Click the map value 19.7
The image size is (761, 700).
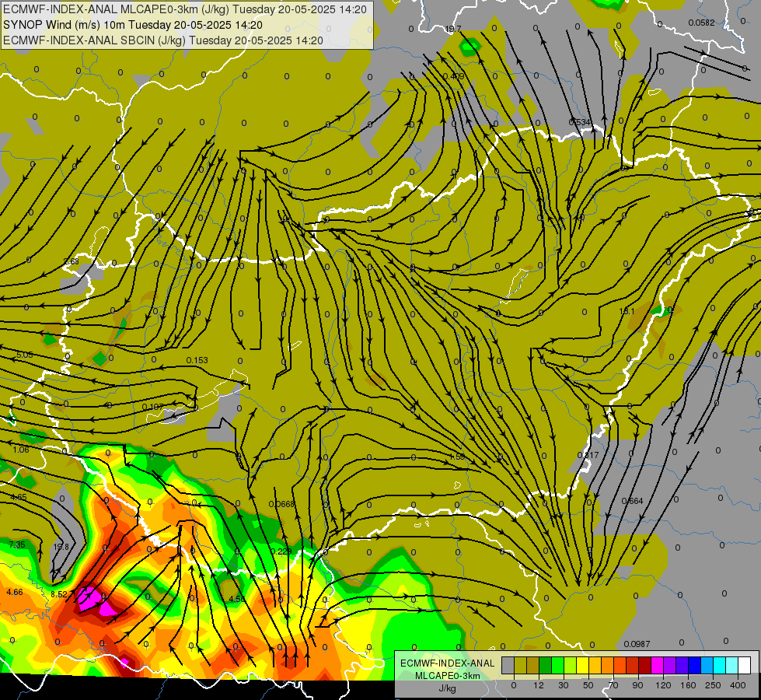click(x=453, y=29)
